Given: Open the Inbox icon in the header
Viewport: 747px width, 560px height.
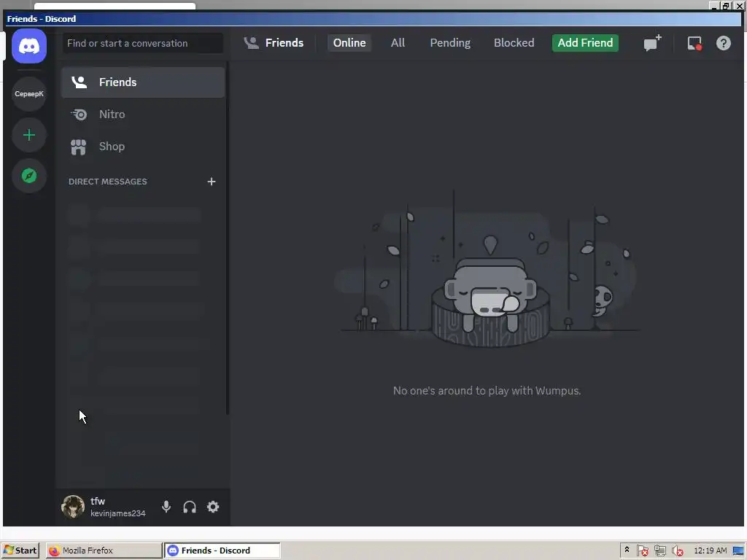Looking at the screenshot, I should 694,43.
